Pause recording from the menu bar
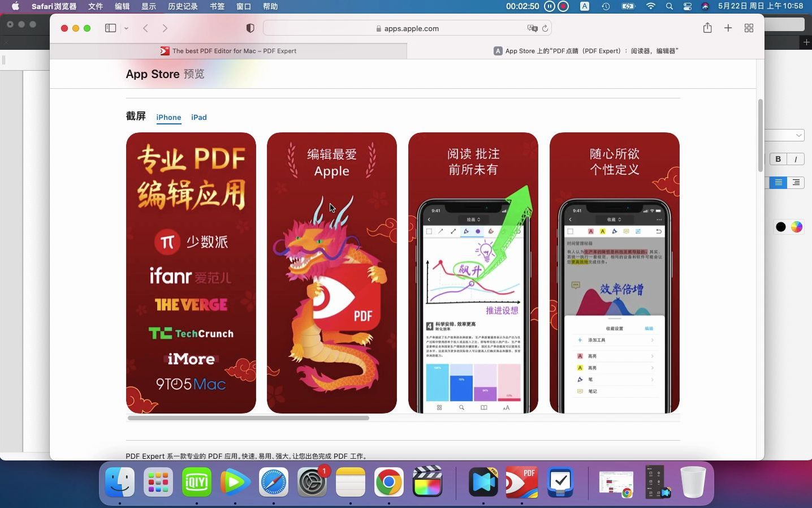Viewport: 812px width, 508px height. (550, 6)
